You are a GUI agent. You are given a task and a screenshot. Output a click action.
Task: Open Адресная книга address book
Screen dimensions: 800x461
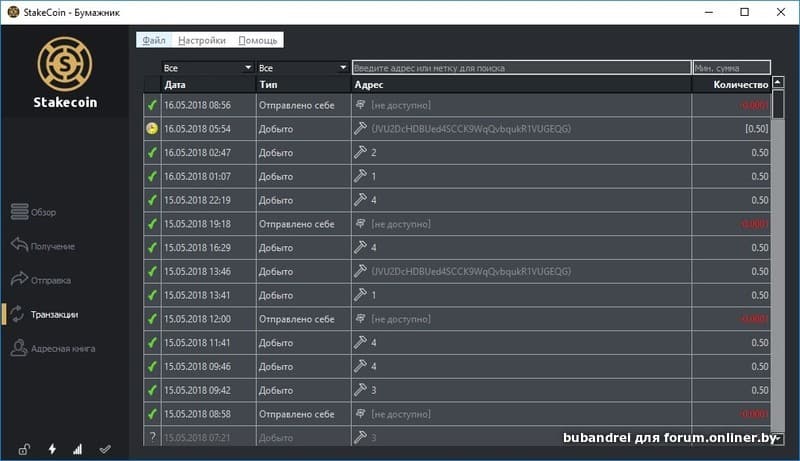pos(53,348)
